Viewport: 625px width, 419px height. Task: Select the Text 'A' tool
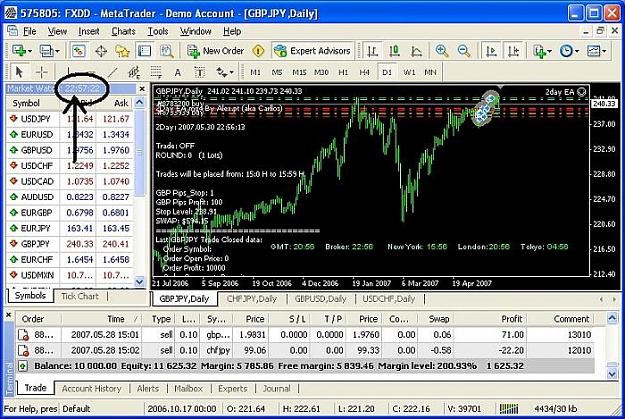click(x=178, y=72)
